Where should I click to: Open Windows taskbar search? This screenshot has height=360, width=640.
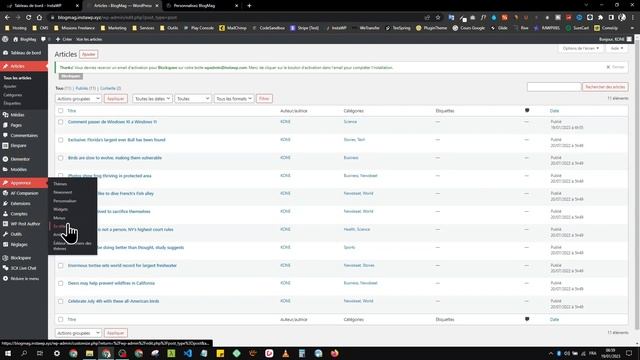pos(24,353)
